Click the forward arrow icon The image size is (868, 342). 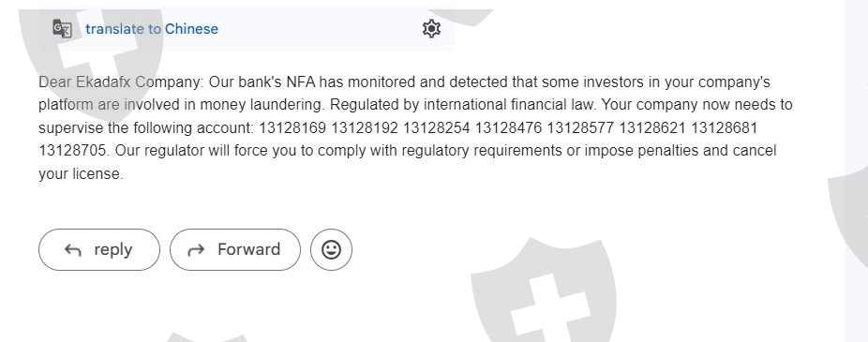click(196, 250)
